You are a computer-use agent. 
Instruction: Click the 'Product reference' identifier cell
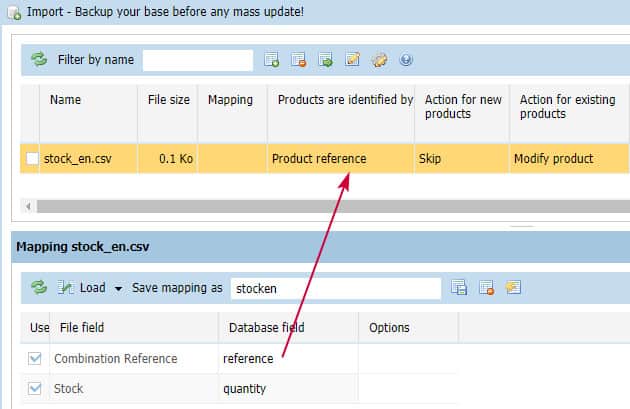pos(340,158)
